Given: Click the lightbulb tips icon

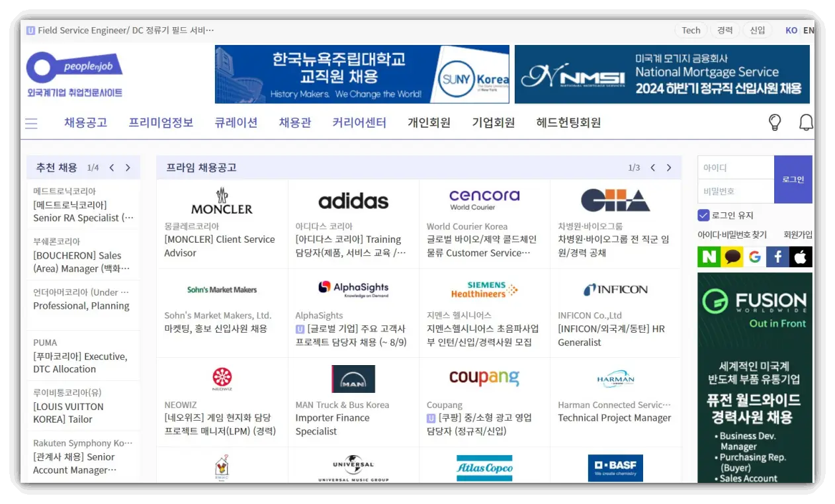Looking at the screenshot, I should [x=774, y=122].
